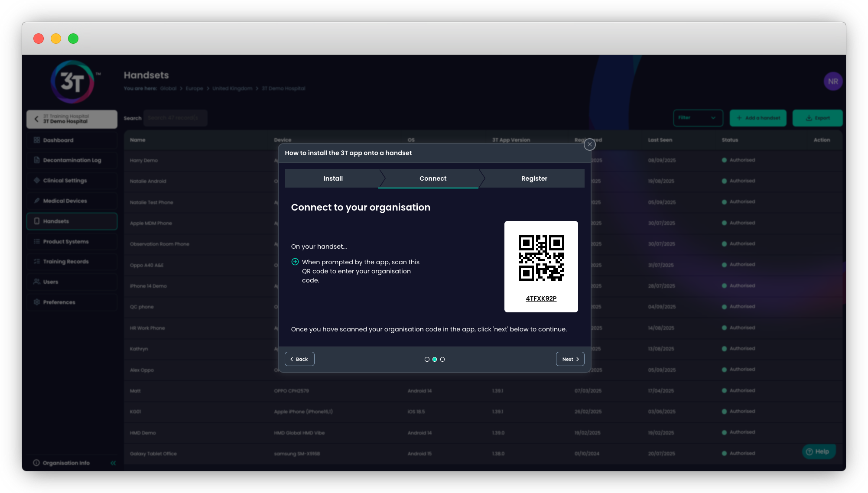The width and height of the screenshot is (868, 493).
Task: Click the HMD Demo handset name
Action: coord(143,433)
